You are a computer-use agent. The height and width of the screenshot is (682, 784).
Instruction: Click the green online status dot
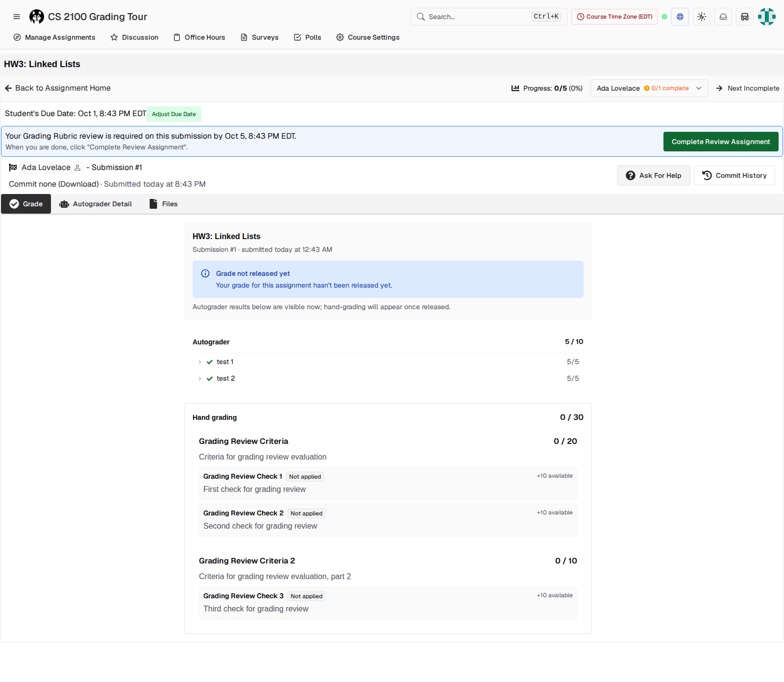tap(664, 17)
